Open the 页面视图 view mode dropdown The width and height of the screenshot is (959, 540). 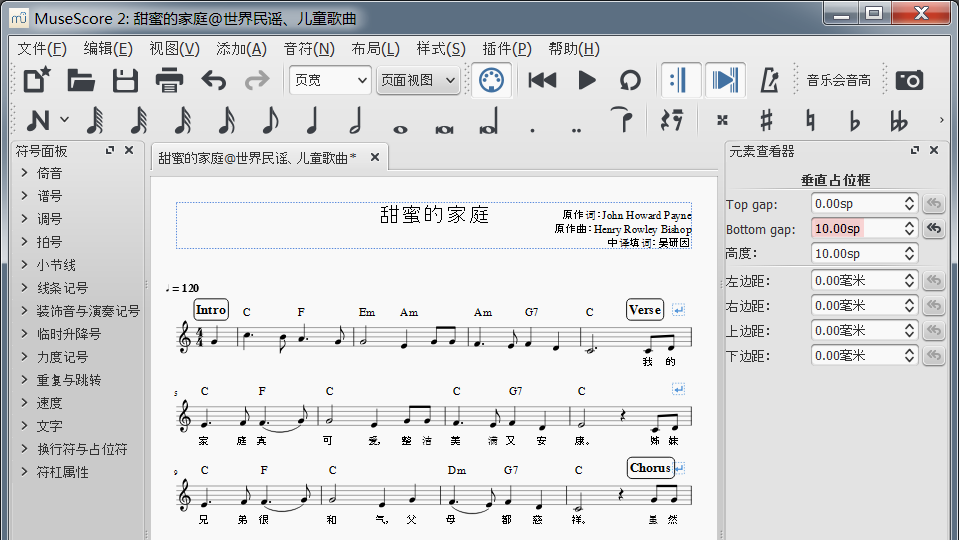pyautogui.click(x=418, y=81)
